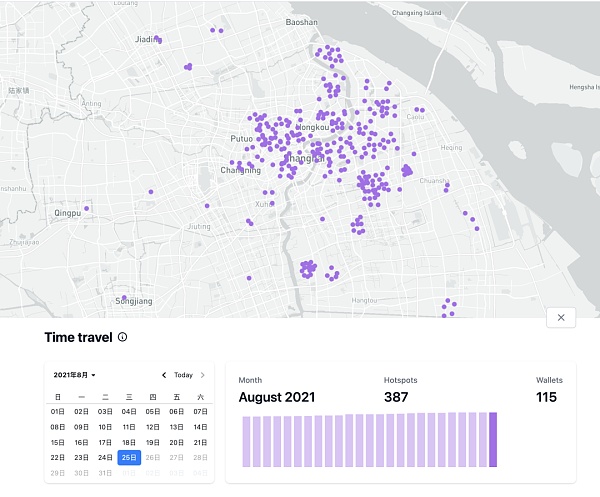Viewport: 600px width, 497px height.
Task: Click the isolated hotspot dot near Qingpu
Action: pos(87,209)
